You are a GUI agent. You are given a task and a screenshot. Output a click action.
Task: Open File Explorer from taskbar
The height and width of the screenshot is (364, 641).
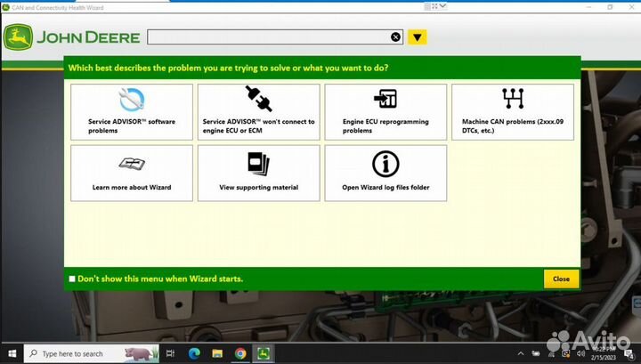pyautogui.click(x=217, y=353)
